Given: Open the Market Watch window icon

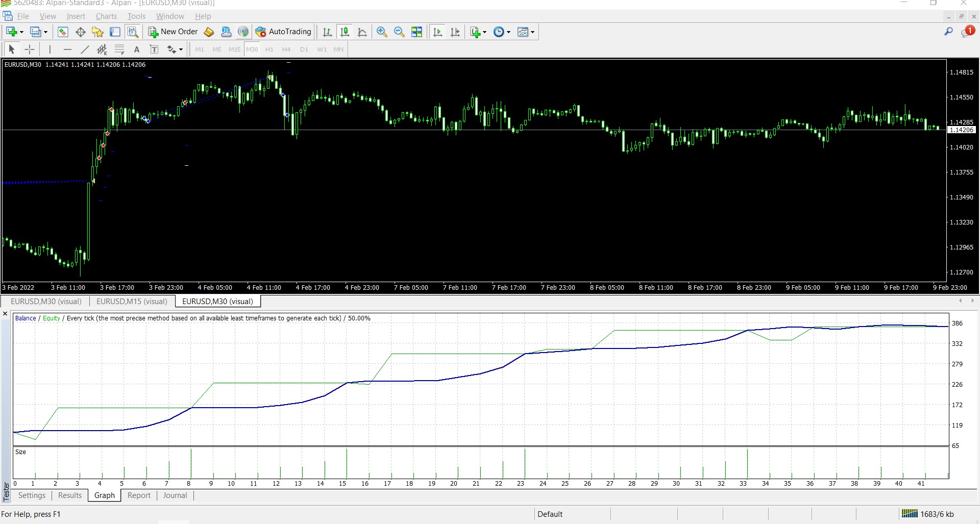Looking at the screenshot, I should [x=63, y=32].
